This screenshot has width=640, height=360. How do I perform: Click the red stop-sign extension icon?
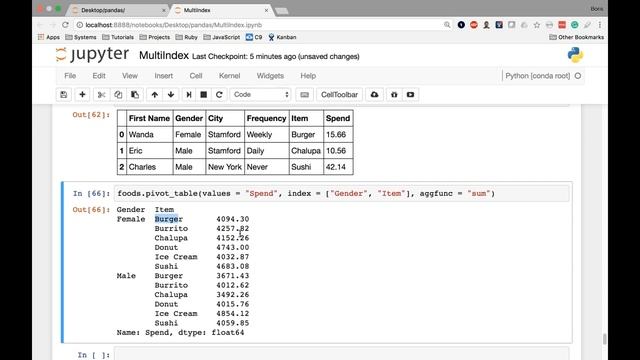pyautogui.click(x=473, y=25)
